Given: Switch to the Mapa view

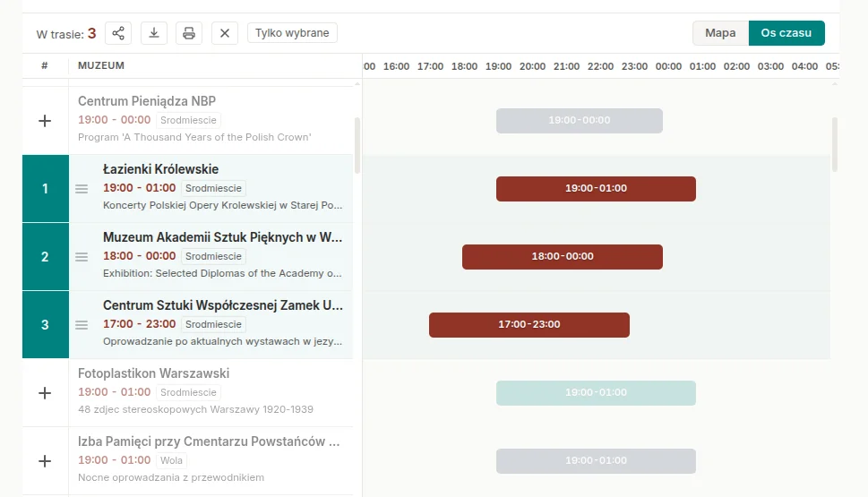Looking at the screenshot, I should coord(720,33).
